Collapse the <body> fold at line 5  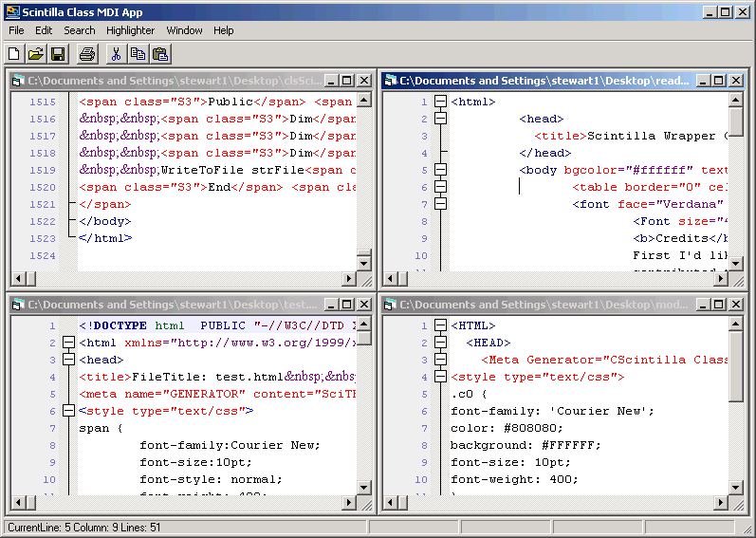440,170
